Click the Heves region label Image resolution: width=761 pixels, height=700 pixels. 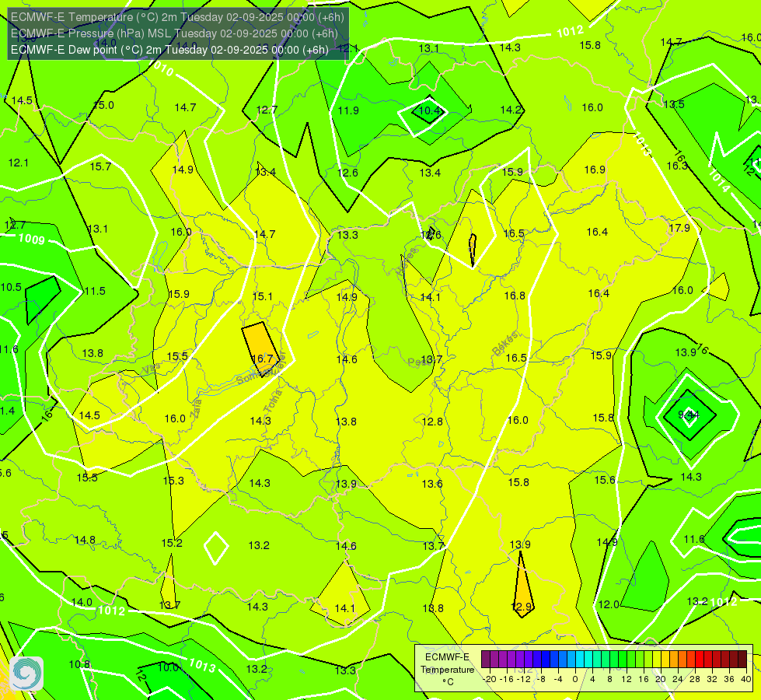407,262
